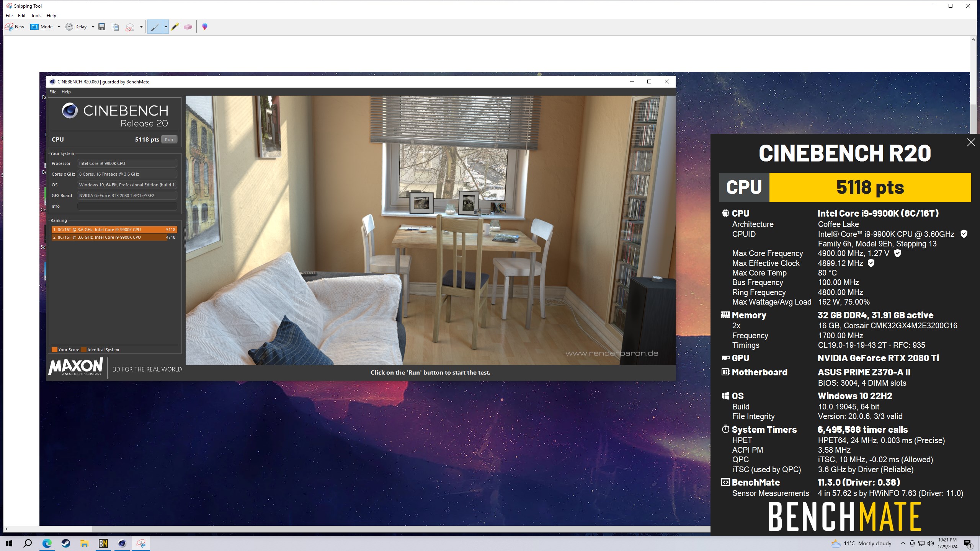Image resolution: width=980 pixels, height=551 pixels.
Task: Open Snipping Tool File menu
Action: pyautogui.click(x=9, y=16)
